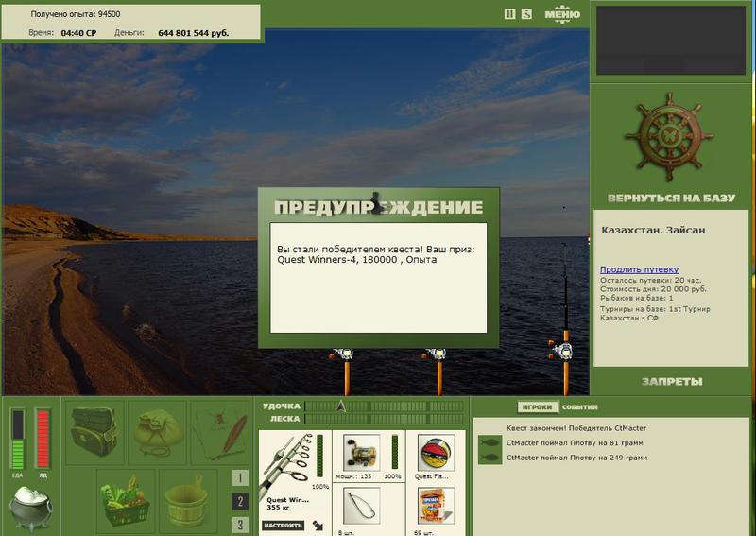Click the dark minimap panel
Image resolution: width=756 pixels, height=536 pixels.
click(671, 41)
